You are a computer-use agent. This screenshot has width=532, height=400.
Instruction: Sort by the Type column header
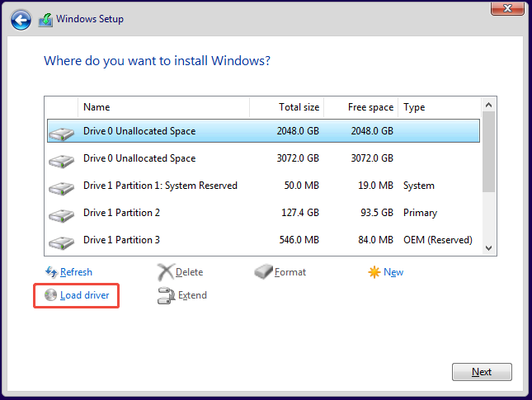[x=440, y=107]
